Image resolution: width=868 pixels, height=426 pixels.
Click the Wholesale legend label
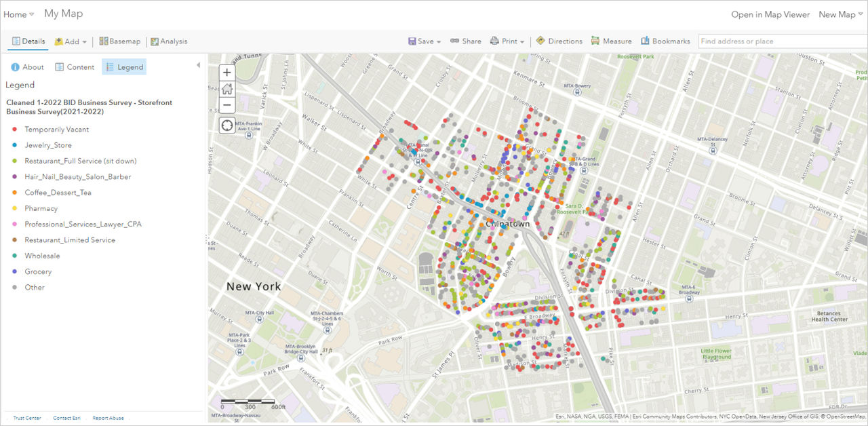[42, 256]
